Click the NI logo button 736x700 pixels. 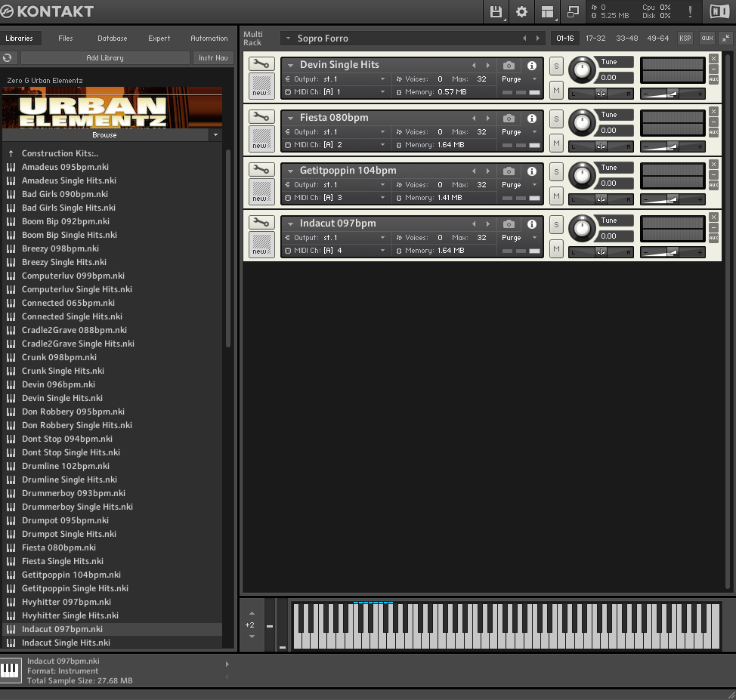[719, 12]
